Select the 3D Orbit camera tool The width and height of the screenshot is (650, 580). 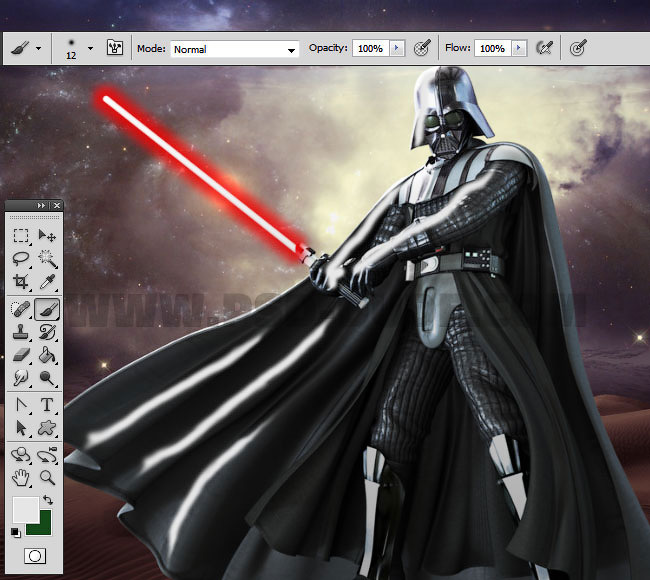click(47, 455)
